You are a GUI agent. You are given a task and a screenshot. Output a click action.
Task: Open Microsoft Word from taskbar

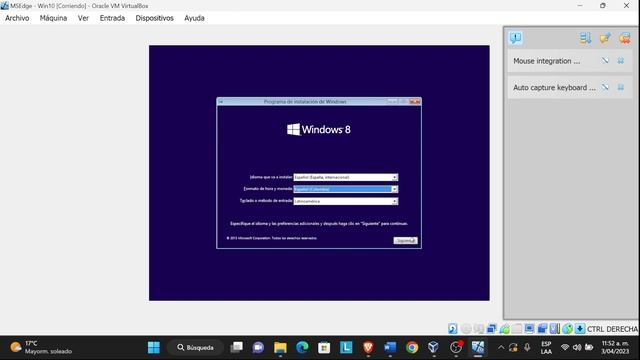point(390,347)
